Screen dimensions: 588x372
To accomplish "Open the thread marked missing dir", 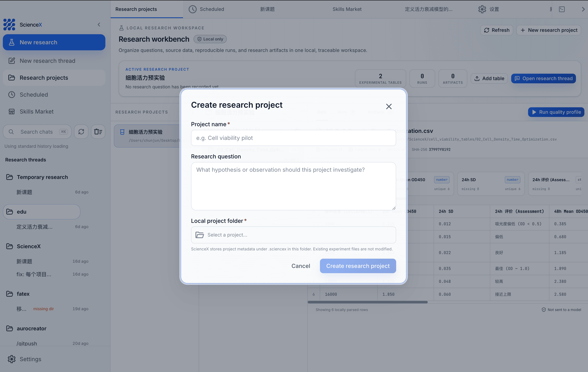I will pyautogui.click(x=52, y=309).
